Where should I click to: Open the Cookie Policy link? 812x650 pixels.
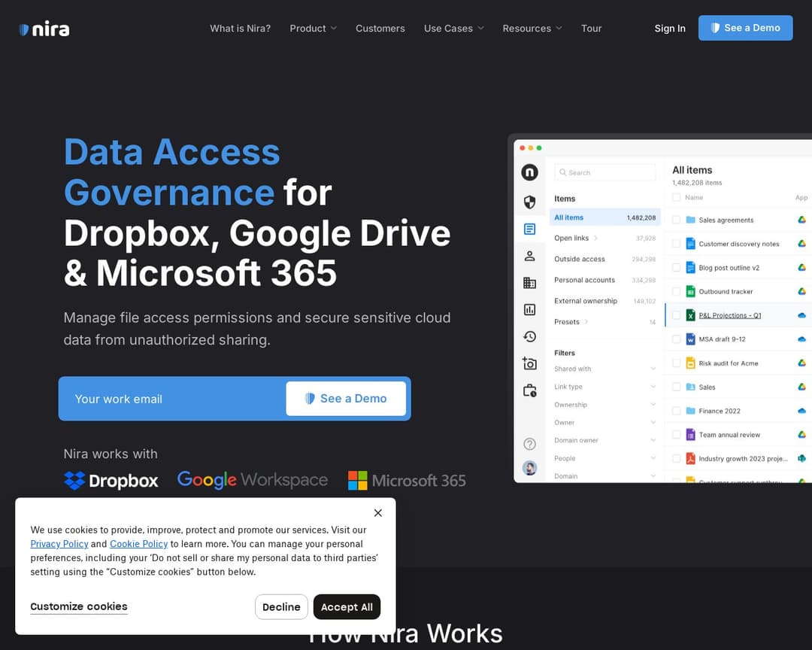[x=139, y=544]
